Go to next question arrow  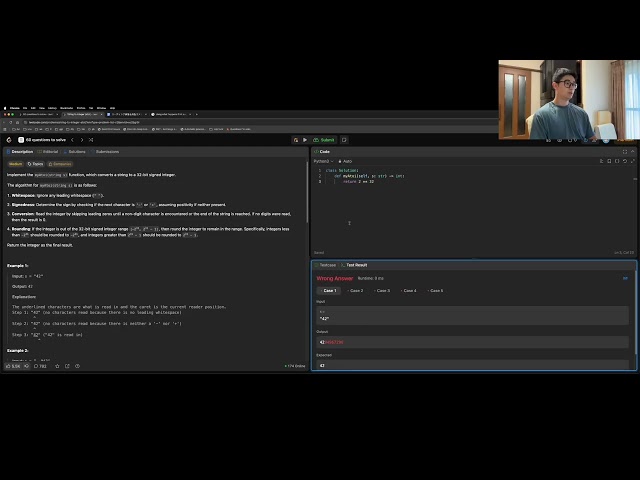point(82,140)
